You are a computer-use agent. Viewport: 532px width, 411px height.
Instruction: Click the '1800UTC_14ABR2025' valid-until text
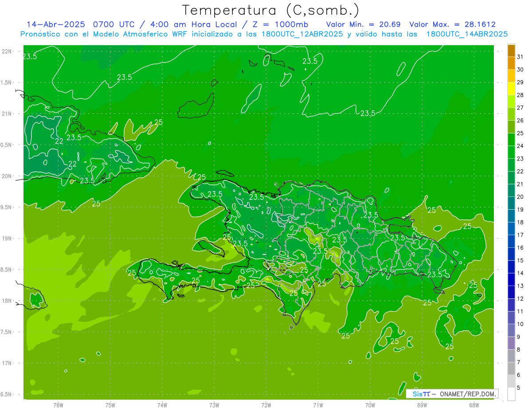tap(467, 34)
